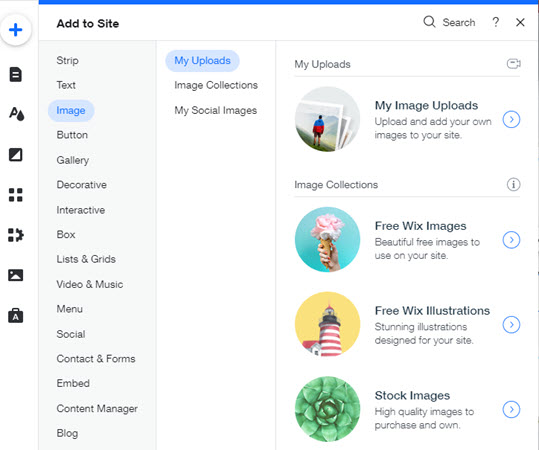Select Video & Music category

[x=90, y=284]
